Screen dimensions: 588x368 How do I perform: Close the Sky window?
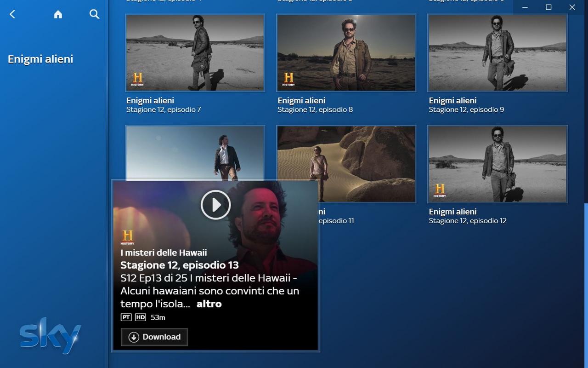click(x=572, y=7)
